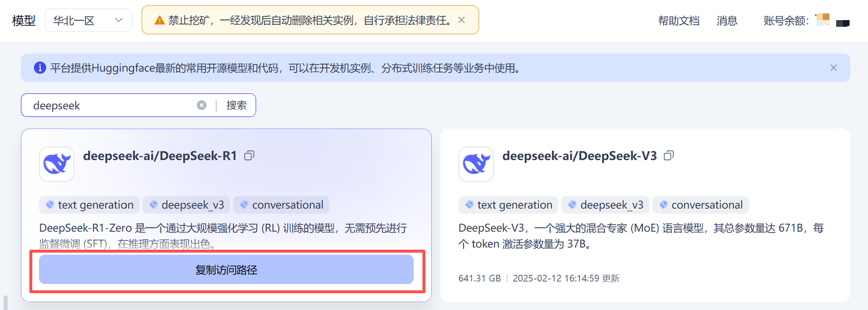Close the blue Huggingface info banner
The width and height of the screenshot is (868, 310).
(x=833, y=68)
